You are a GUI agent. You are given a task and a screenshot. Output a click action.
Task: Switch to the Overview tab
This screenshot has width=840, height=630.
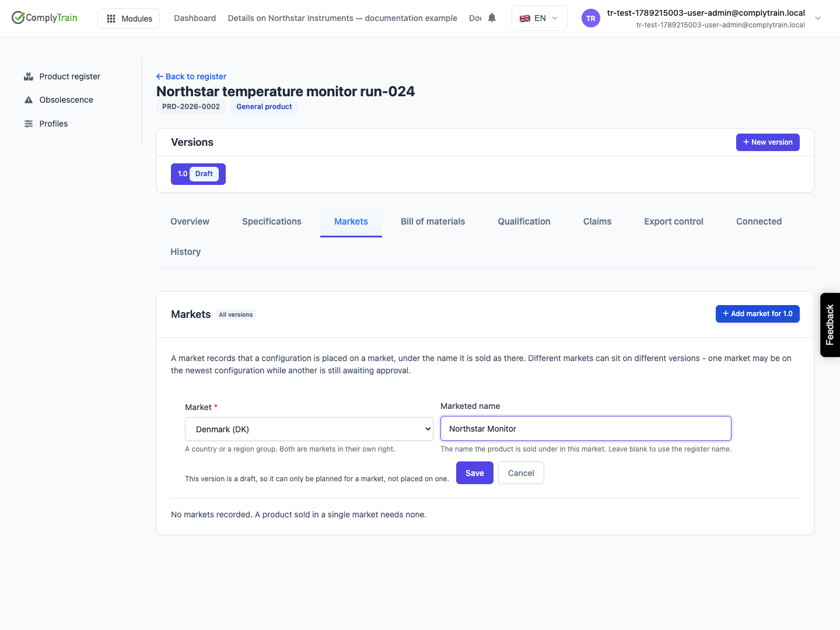[x=190, y=222]
